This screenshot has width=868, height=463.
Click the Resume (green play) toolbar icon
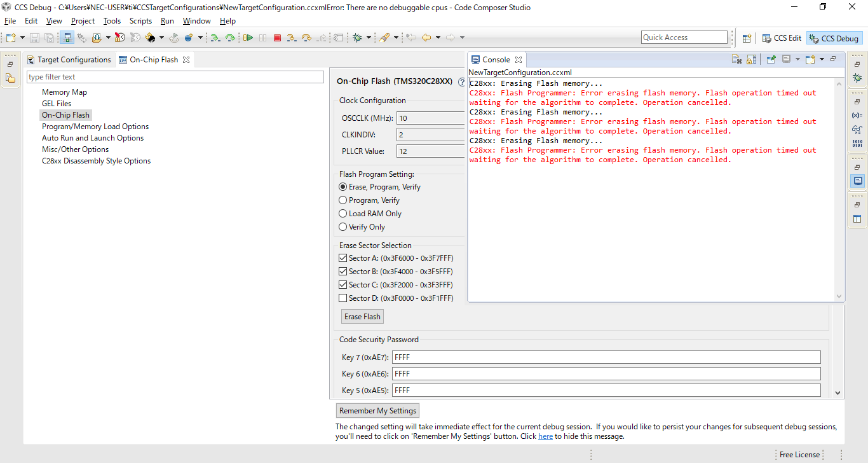click(248, 38)
